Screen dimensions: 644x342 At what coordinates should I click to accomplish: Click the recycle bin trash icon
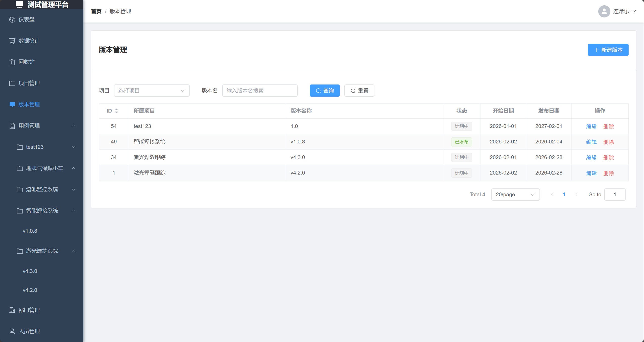(12, 62)
